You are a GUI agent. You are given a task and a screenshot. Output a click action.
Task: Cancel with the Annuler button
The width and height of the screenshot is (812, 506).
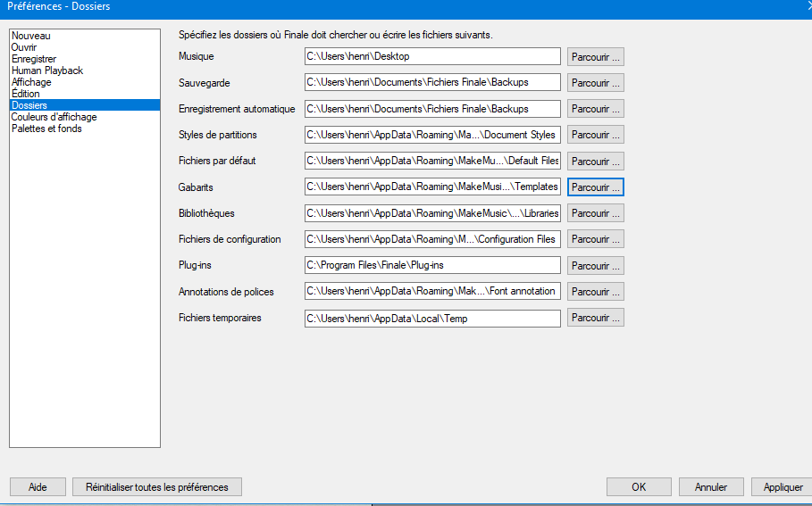click(x=711, y=487)
